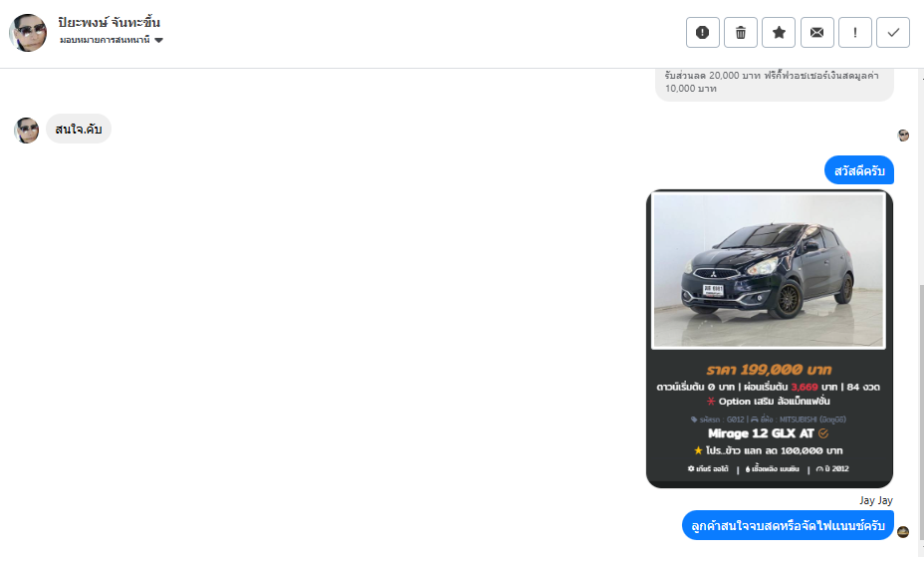924x561 pixels.
Task: Click the โปร..ข้าว แลก ลด 100,000 บาท line
Action: pyautogui.click(x=768, y=450)
